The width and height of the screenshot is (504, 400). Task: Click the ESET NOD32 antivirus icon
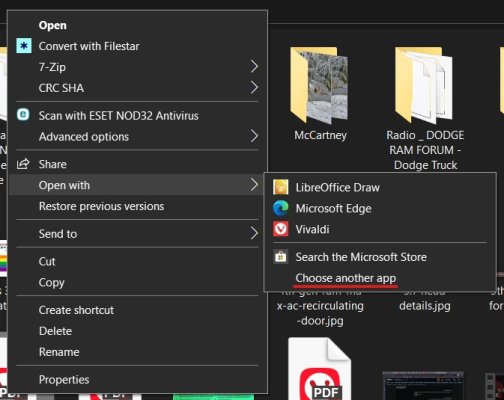[x=23, y=115]
